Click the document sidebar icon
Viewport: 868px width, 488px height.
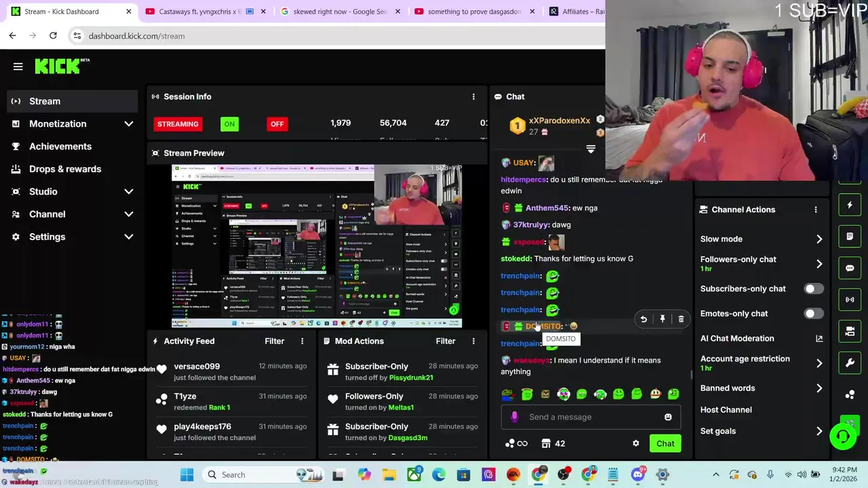coord(850,237)
